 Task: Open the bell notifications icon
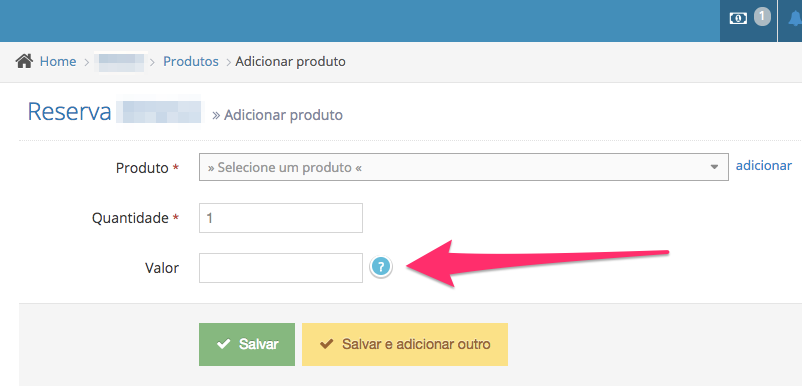pos(794,19)
